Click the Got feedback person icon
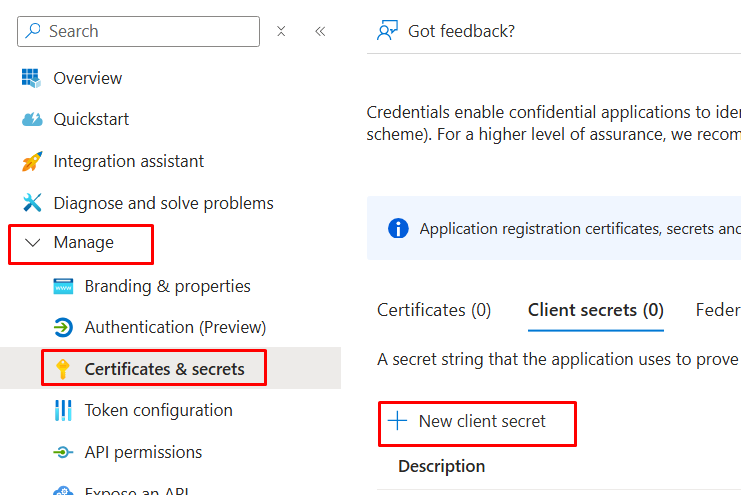Viewport: 741px width, 495px height. (387, 31)
